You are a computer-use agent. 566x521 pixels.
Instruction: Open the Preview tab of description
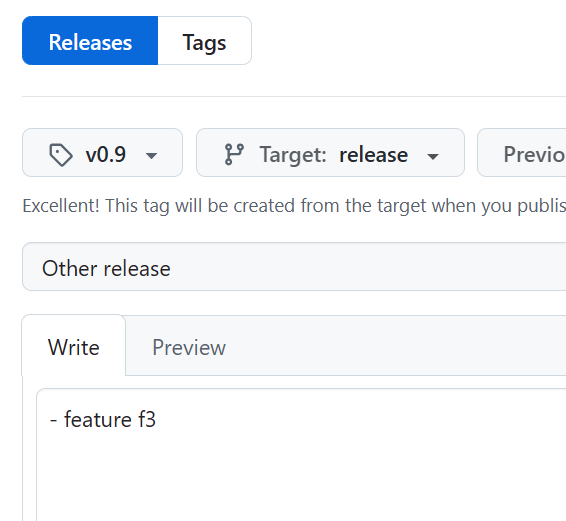189,347
